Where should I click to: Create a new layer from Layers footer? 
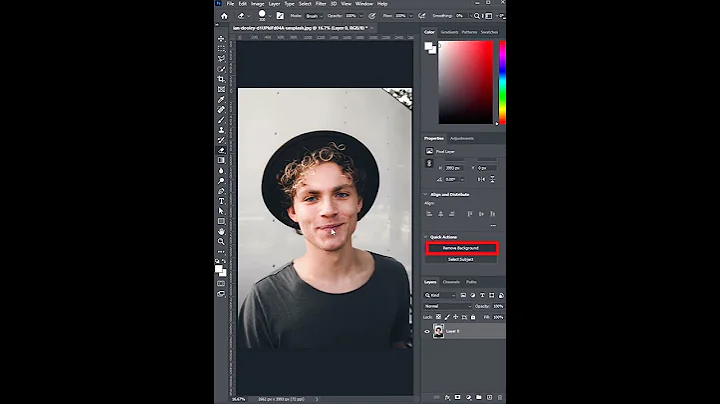click(x=489, y=398)
